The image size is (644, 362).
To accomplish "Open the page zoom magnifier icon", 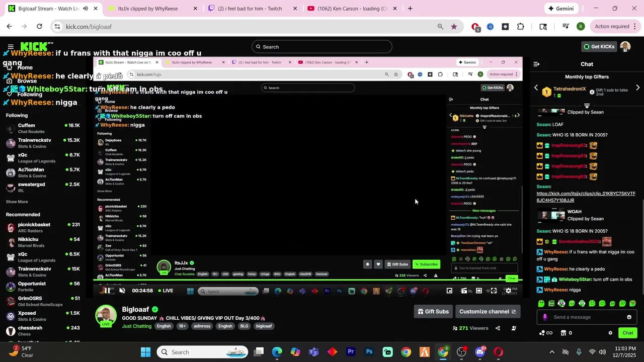I will [x=440, y=27].
